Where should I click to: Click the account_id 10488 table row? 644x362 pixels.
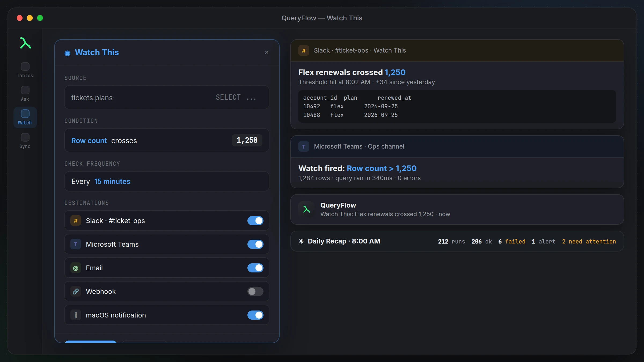pyautogui.click(x=350, y=115)
